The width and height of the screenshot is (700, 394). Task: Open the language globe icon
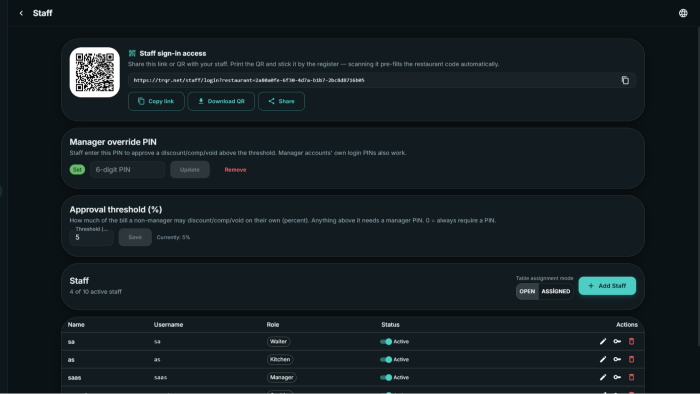683,13
